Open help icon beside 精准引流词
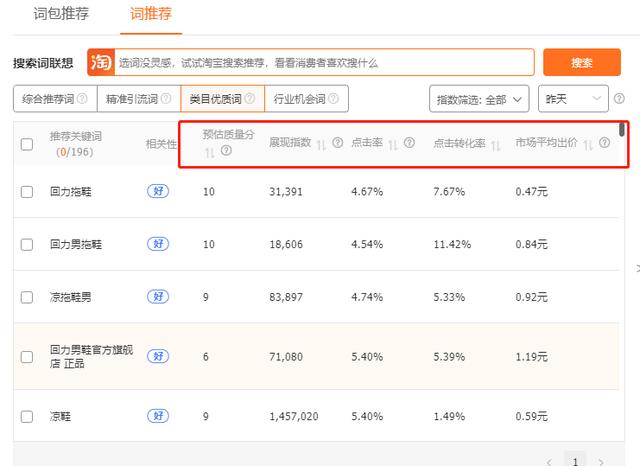The height and width of the screenshot is (466, 640). (x=166, y=98)
